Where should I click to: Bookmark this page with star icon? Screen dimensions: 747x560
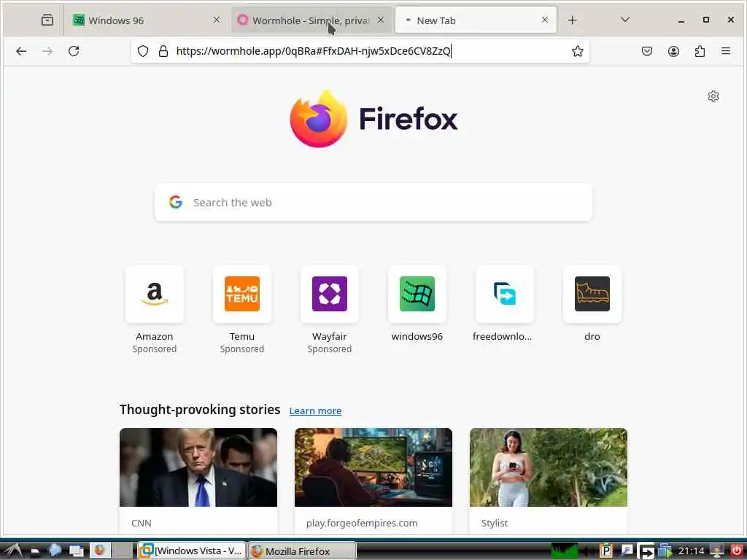578,51
